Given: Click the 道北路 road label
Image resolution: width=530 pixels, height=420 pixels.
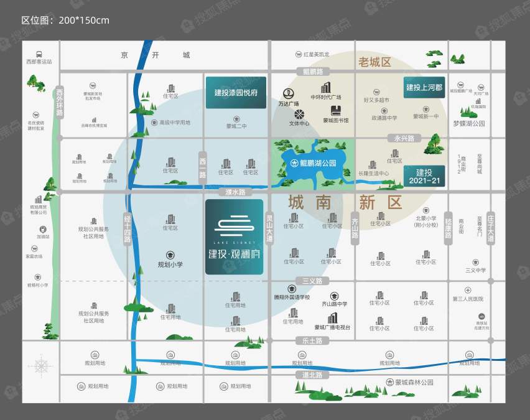Looking at the screenshot, I should (x=312, y=375).
